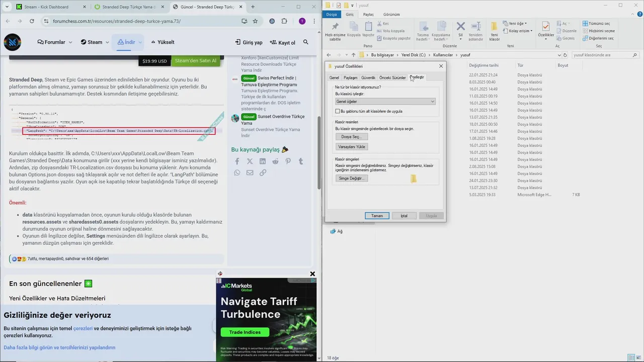Copy the share link icon
The height and width of the screenshot is (362, 644).
pos(263,172)
